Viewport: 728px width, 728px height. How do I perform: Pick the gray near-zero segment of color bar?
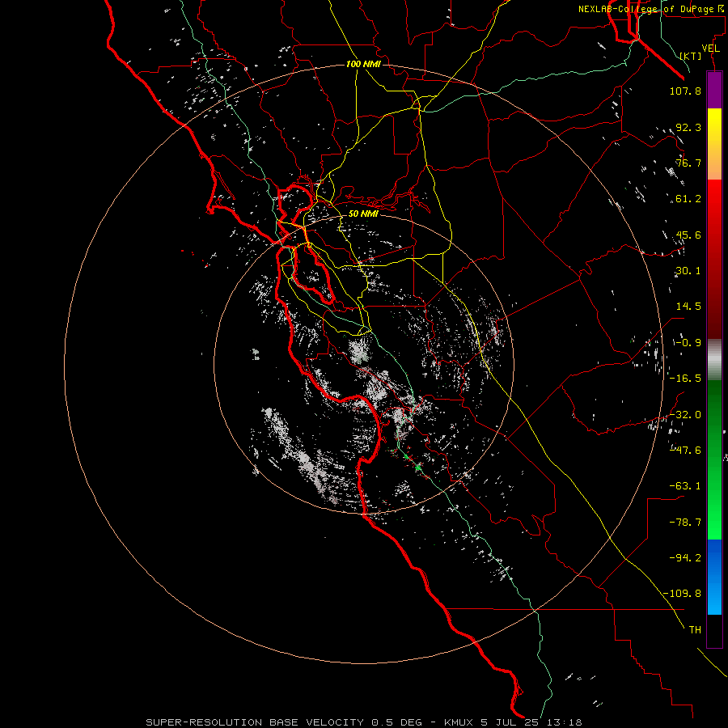pyautogui.click(x=714, y=360)
